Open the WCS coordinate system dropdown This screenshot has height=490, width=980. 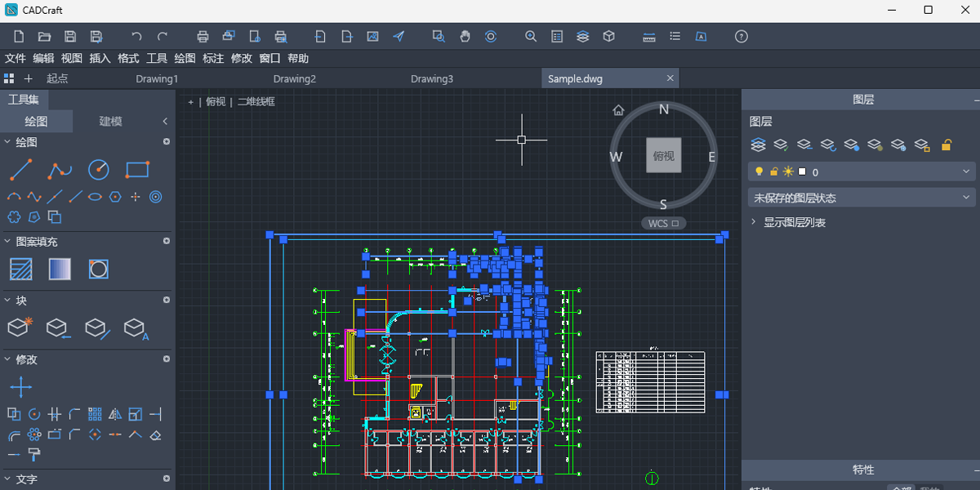point(663,223)
